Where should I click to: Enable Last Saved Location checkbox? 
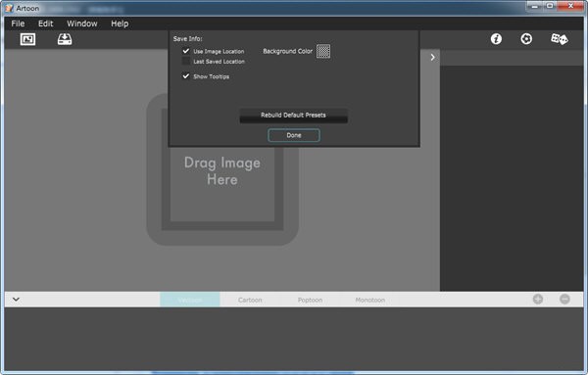[x=186, y=61]
